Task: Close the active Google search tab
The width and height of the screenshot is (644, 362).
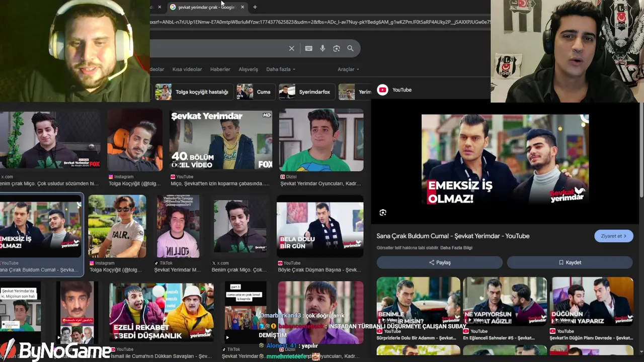Action: pyautogui.click(x=243, y=7)
